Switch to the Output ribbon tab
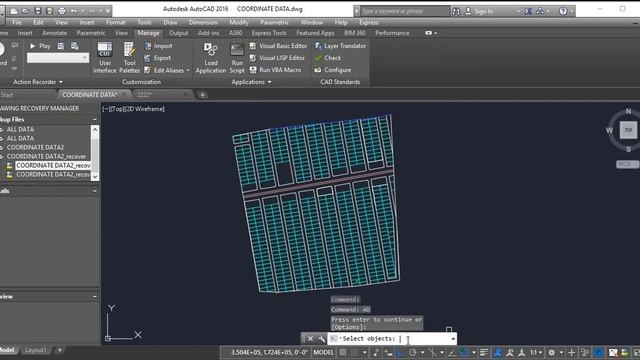 pos(178,33)
